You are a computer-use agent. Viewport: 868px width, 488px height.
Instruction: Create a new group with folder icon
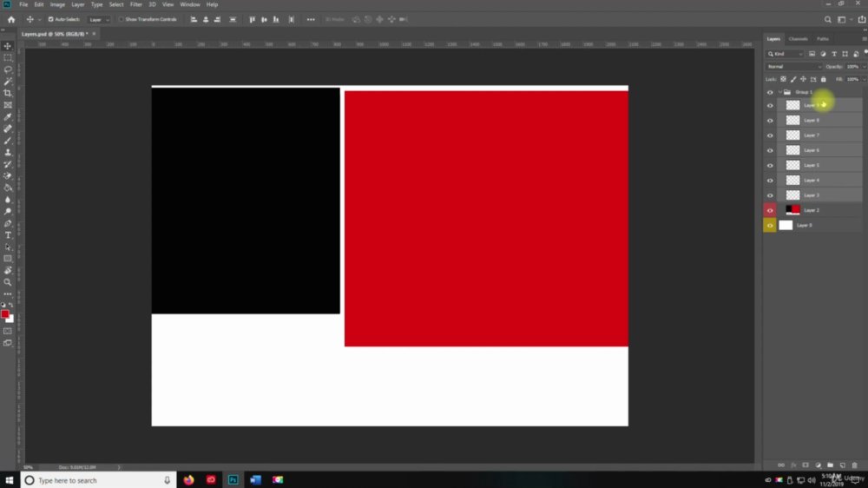[831, 465]
